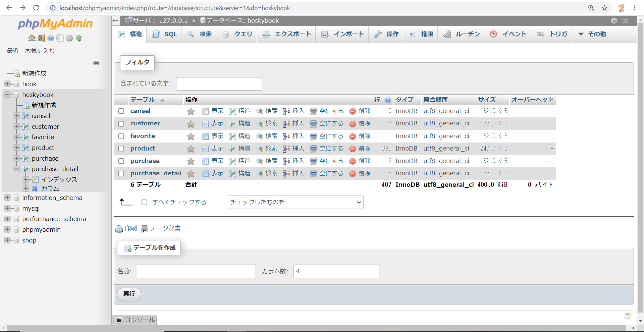Open the チェックしたものを dropdown
This screenshot has height=332, width=644.
pyautogui.click(x=295, y=202)
